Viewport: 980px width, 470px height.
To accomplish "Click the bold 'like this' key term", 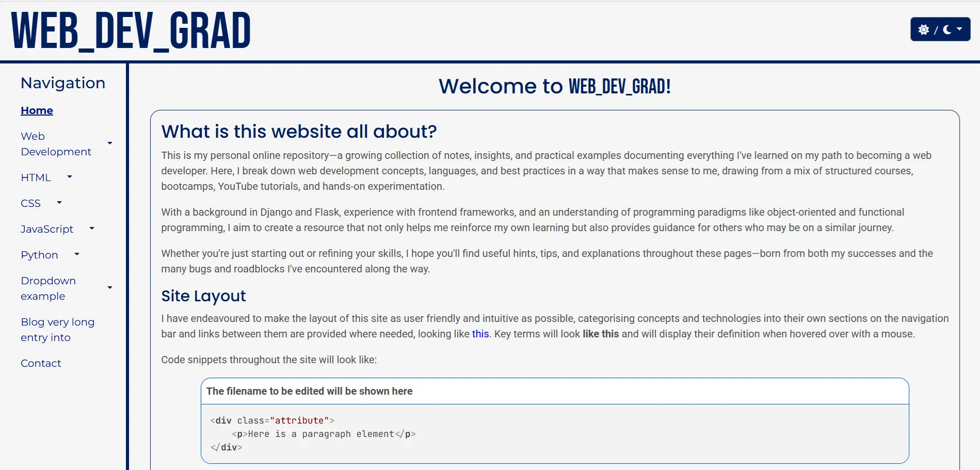I will pos(600,334).
